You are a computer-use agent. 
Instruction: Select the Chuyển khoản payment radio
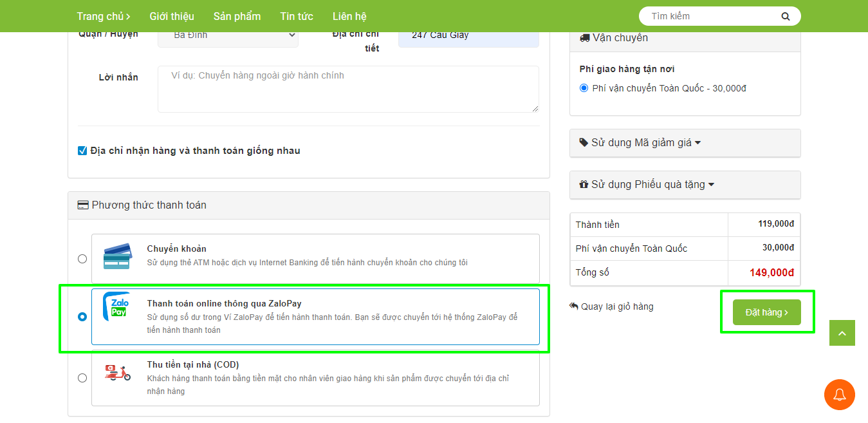tap(82, 259)
